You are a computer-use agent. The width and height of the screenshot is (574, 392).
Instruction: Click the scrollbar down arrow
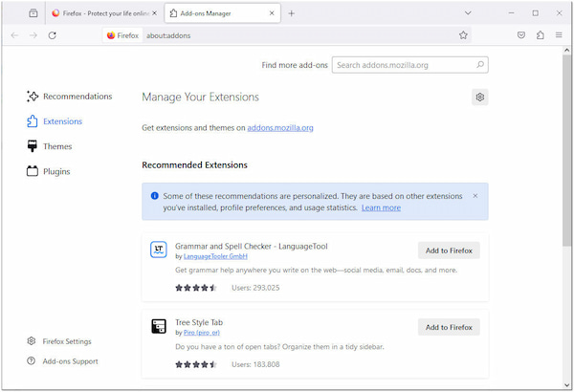pos(567,385)
